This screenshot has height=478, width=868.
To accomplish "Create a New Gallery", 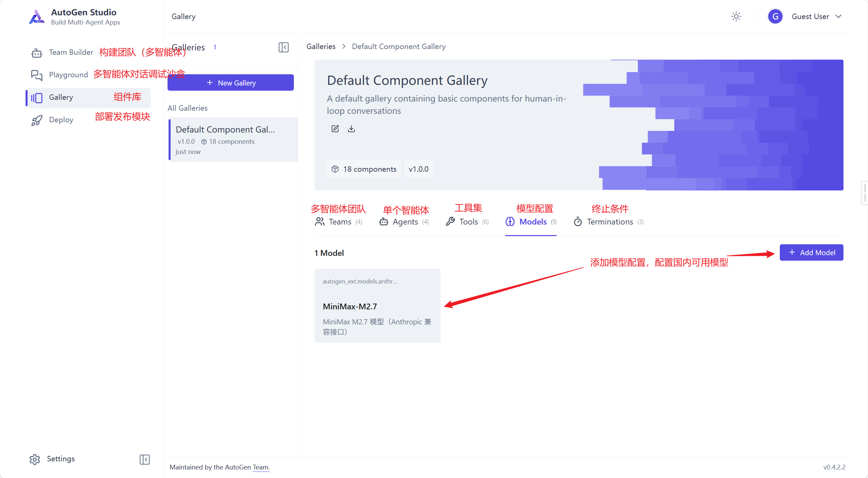I will click(231, 83).
